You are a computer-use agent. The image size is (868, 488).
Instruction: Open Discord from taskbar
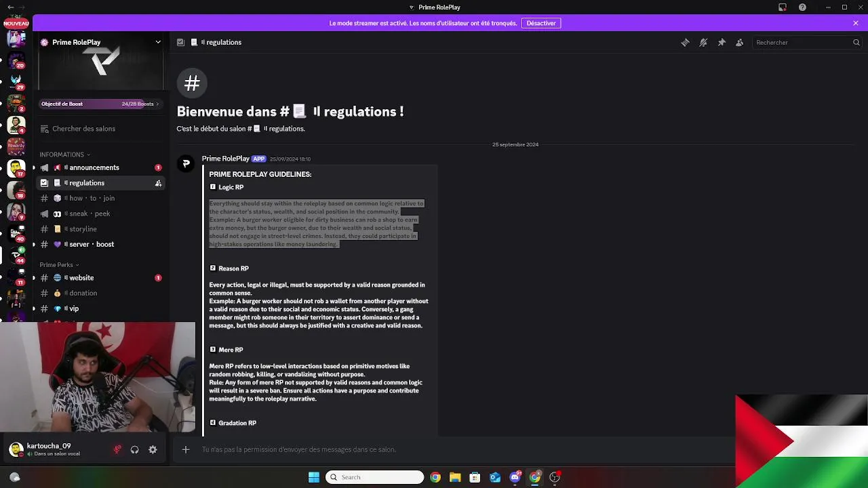coord(515,477)
